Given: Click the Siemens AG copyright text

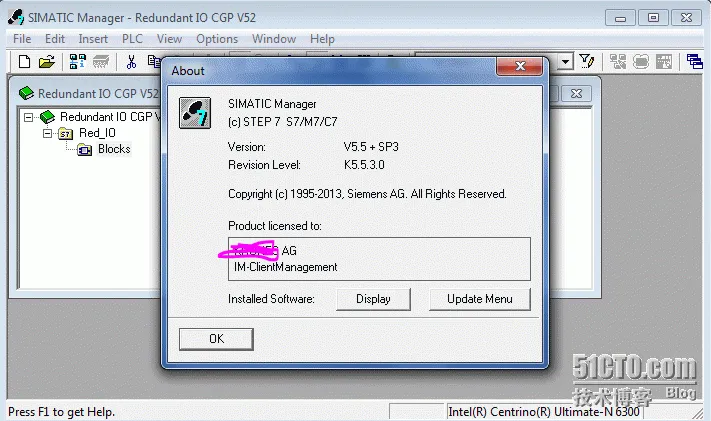Looking at the screenshot, I should (367, 194).
